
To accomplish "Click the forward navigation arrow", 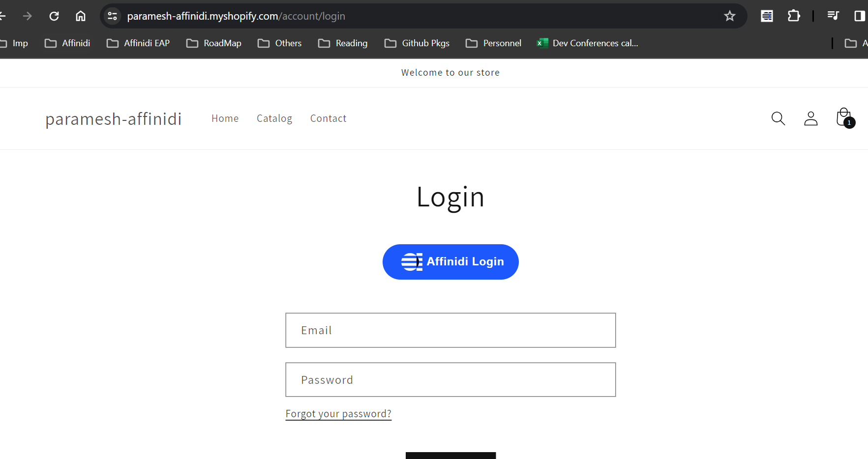I will pos(28,16).
